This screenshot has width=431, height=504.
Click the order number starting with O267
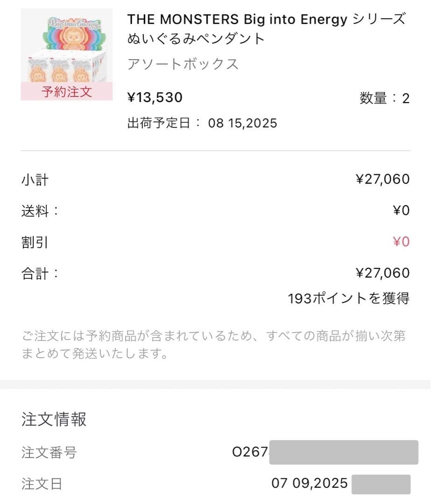click(x=251, y=452)
